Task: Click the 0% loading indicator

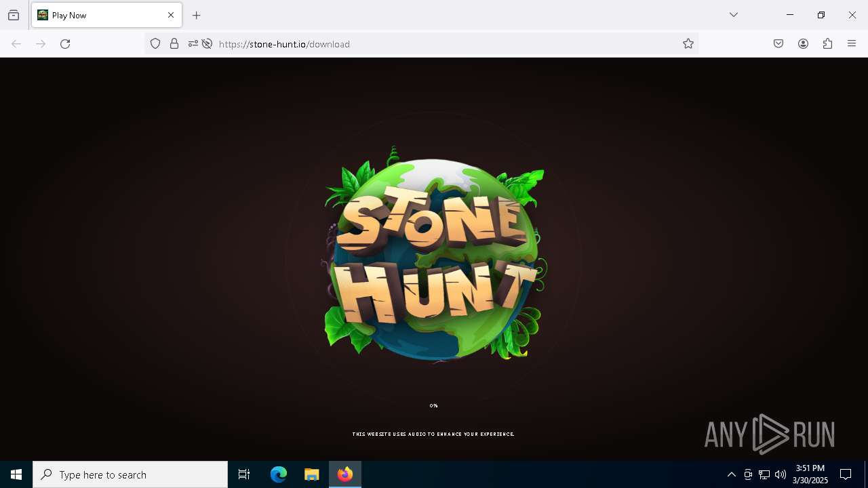Action: tap(433, 406)
